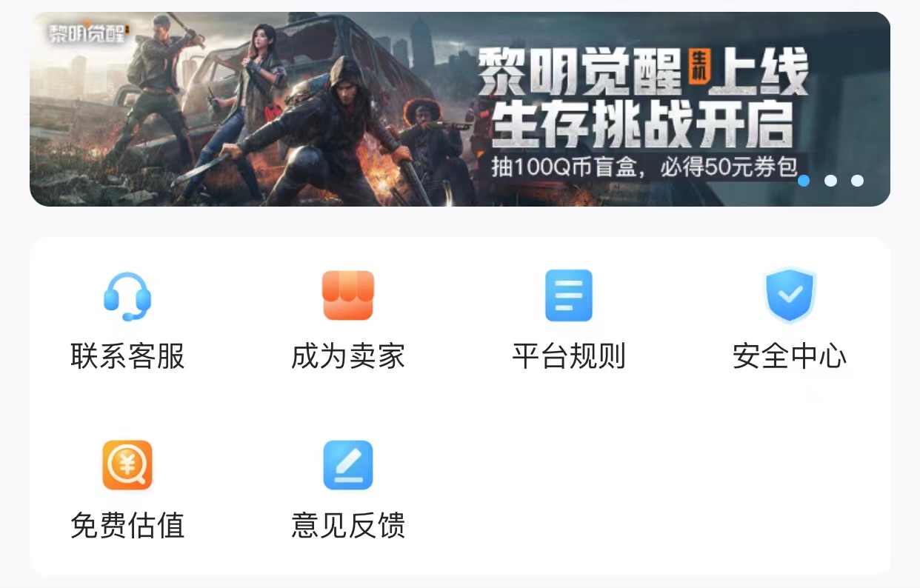The width and height of the screenshot is (920, 588).
Task: Open the 黎明觉醒 上线 banner headline
Action: 643,73
